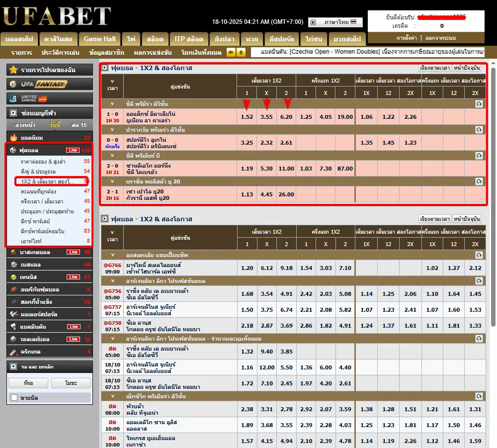
Task: Expand the รอ และ ยกเลิก panel arrow
Action: [13, 366]
